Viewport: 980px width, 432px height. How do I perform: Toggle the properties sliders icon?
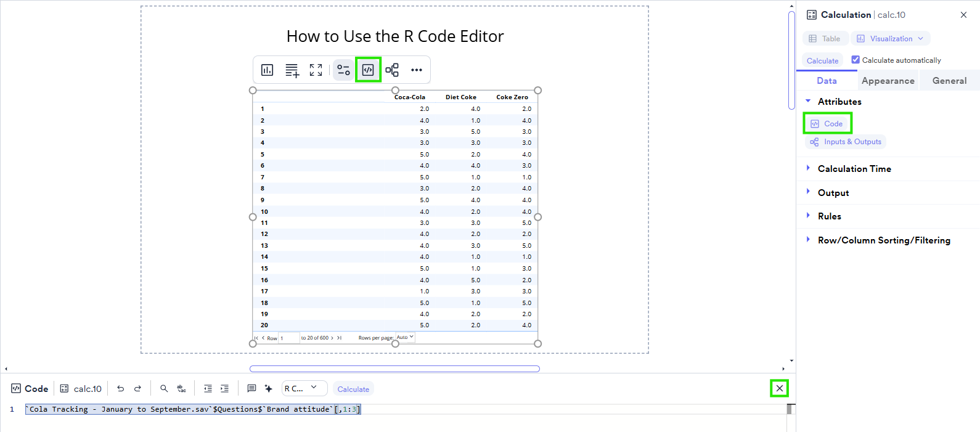click(x=343, y=70)
